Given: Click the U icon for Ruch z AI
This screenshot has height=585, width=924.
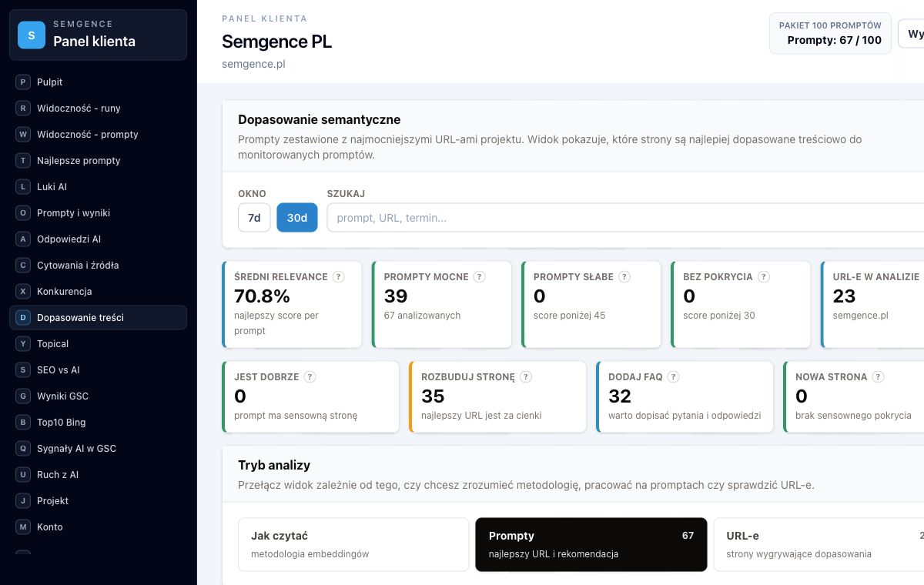Looking at the screenshot, I should point(23,474).
